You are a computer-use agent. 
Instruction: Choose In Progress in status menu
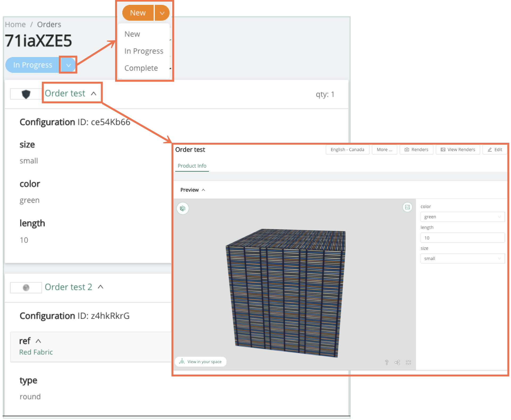[x=144, y=51]
